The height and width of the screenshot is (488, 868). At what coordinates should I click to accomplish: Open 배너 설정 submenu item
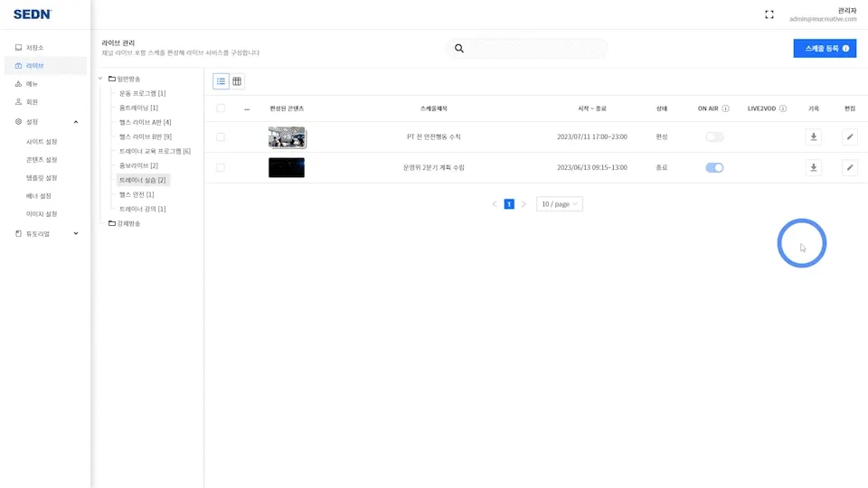39,196
